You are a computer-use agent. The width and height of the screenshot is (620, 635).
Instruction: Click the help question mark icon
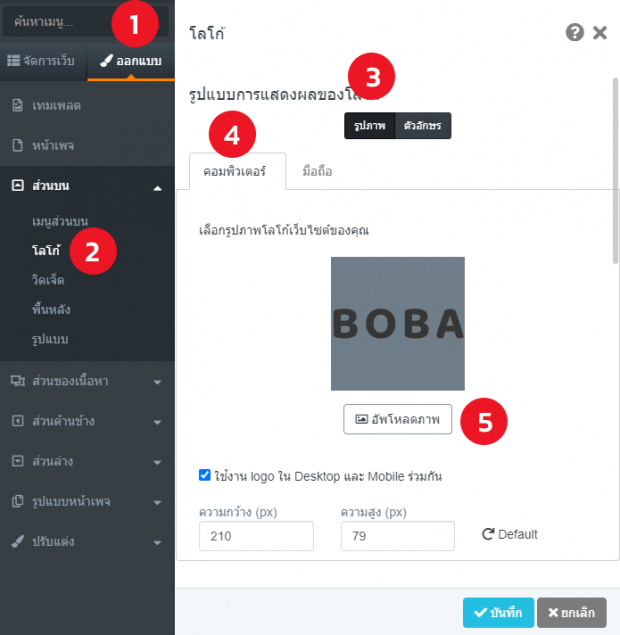tap(574, 33)
